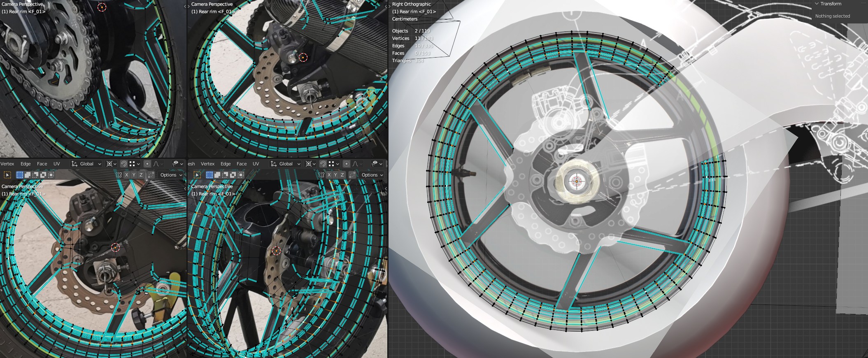Open UV menu in left viewport header
Image resolution: width=868 pixels, height=358 pixels.
click(57, 164)
